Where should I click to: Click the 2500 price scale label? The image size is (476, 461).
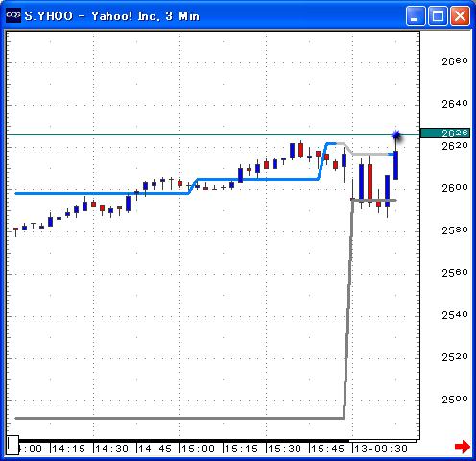point(455,400)
